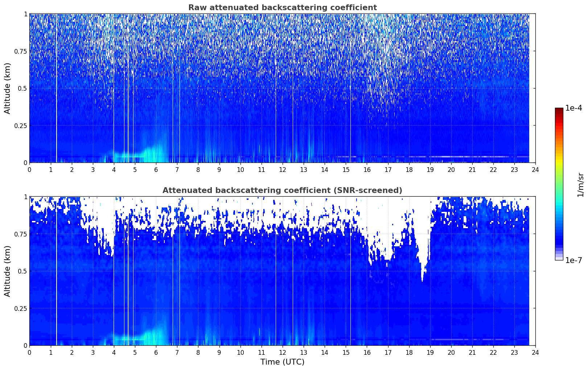
Task: Click hour 24 tick on bottom plot
Action: 535,352
